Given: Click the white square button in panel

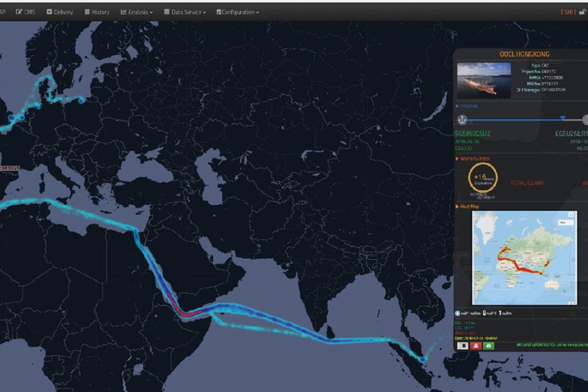Looking at the screenshot, I should coord(462,346).
